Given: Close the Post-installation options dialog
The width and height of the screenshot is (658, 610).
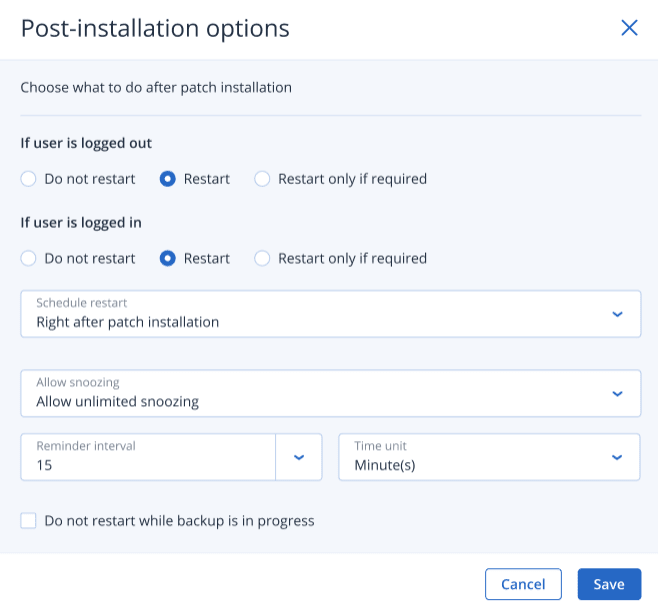Looking at the screenshot, I should click(x=629, y=28).
